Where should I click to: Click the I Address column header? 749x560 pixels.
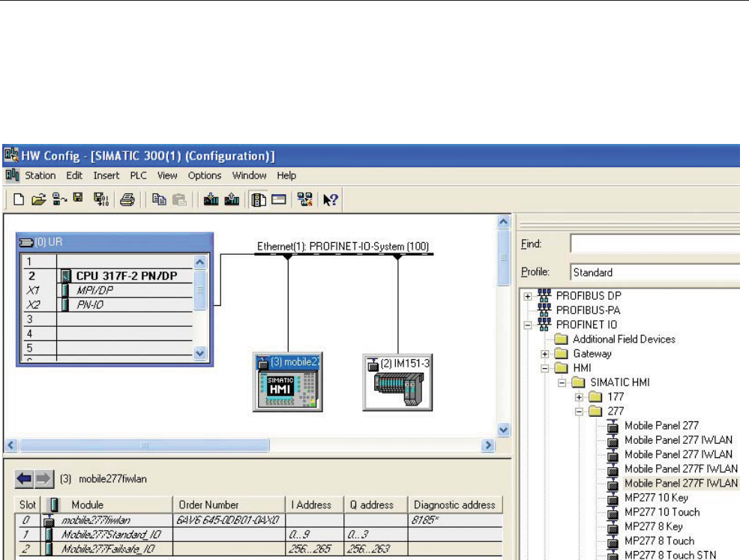click(x=314, y=505)
